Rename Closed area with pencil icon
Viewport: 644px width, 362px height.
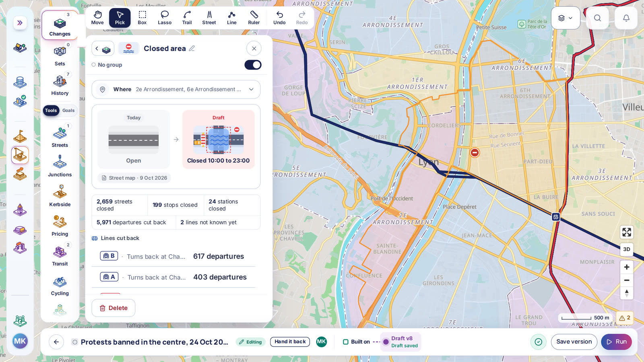click(192, 49)
